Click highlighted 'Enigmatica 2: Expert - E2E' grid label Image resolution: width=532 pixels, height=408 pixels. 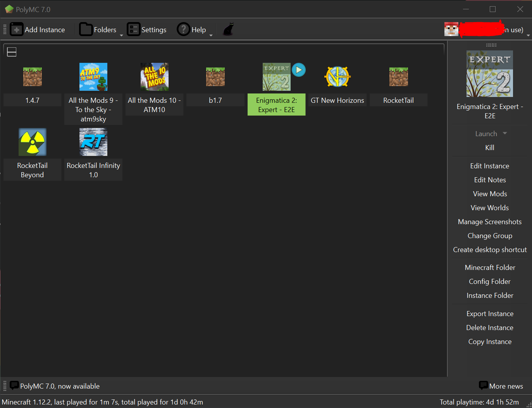(x=277, y=105)
